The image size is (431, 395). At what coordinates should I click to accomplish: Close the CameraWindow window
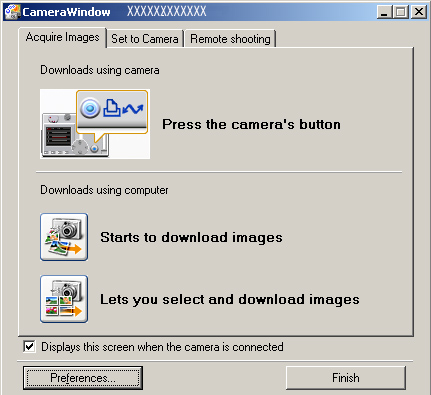[x=419, y=12]
